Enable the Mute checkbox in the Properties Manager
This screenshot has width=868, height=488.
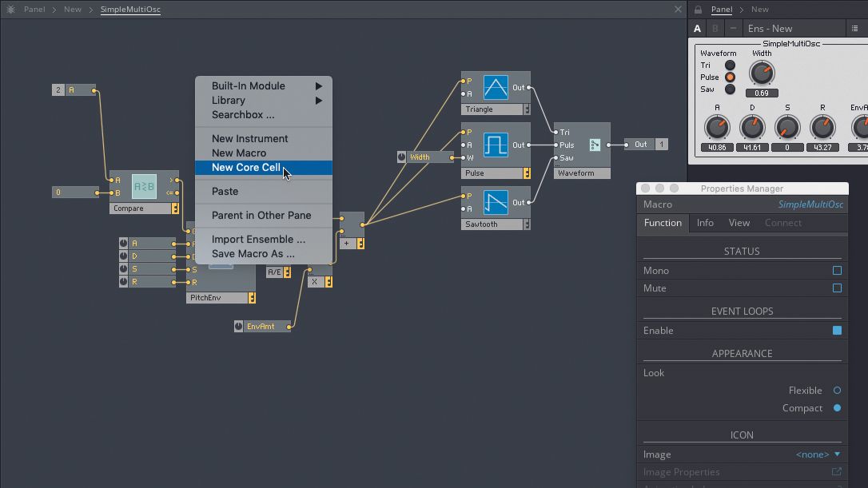tap(837, 288)
